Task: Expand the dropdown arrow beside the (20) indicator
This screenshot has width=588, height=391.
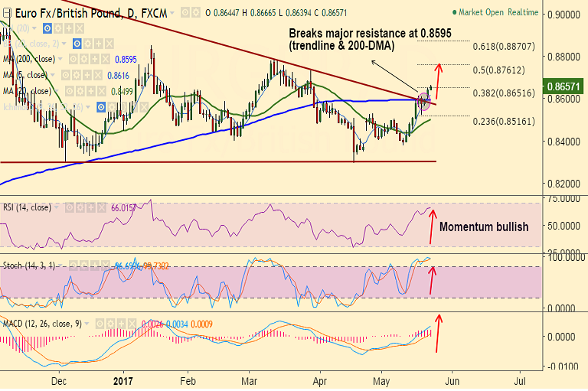Action: (34, 28)
